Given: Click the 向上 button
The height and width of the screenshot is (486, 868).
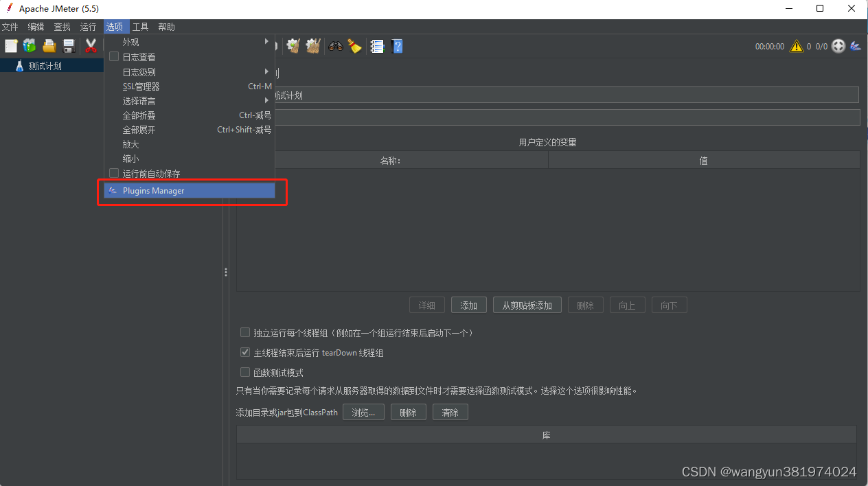Looking at the screenshot, I should coord(627,305).
